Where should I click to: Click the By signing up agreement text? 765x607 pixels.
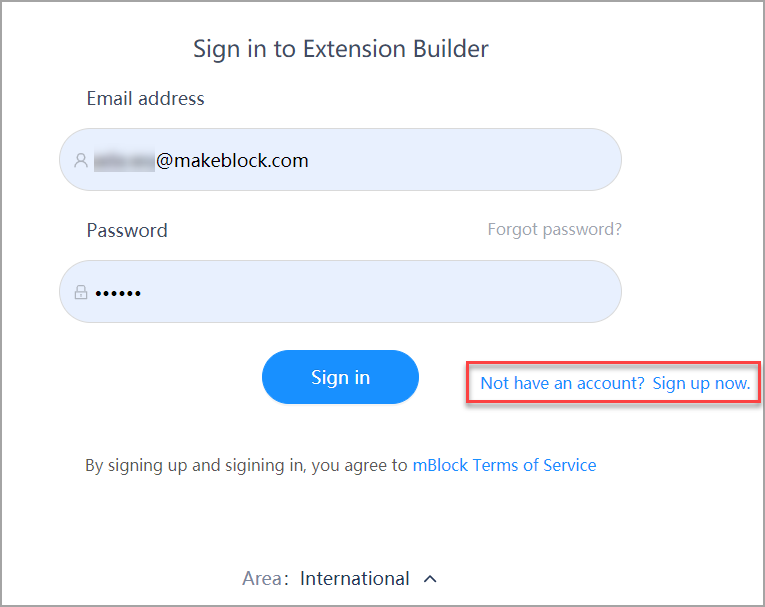coord(246,465)
